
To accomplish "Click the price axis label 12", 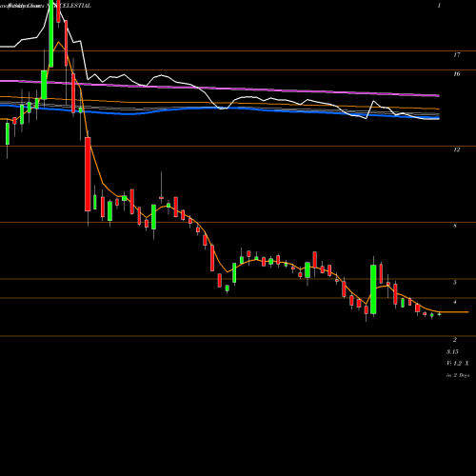I will 457,149.
